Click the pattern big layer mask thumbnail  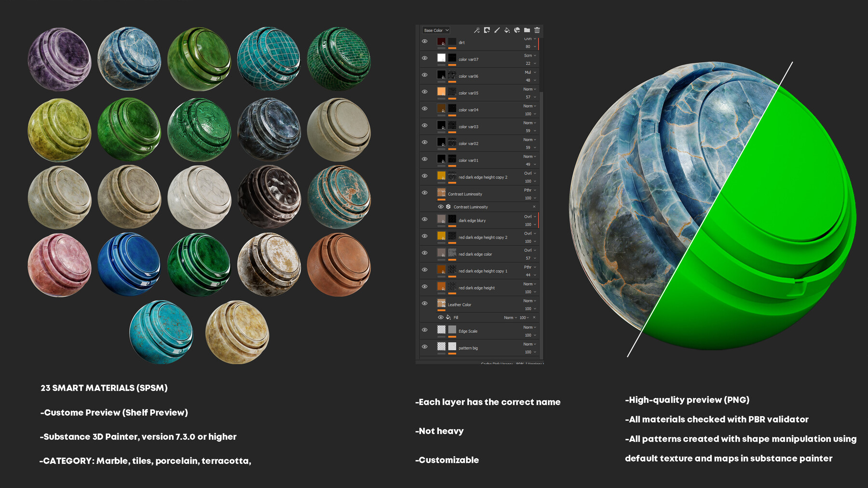point(452,347)
